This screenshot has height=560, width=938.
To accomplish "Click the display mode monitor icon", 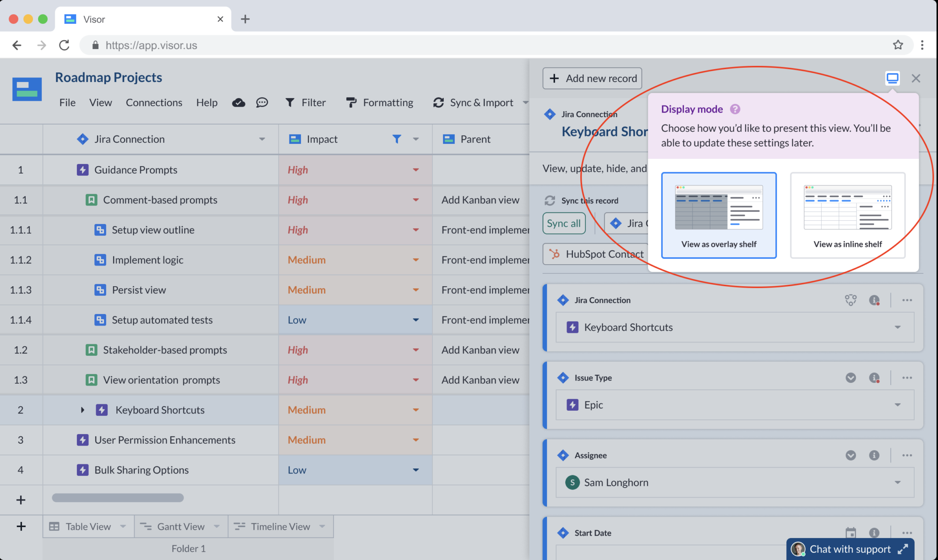I will pyautogui.click(x=892, y=78).
